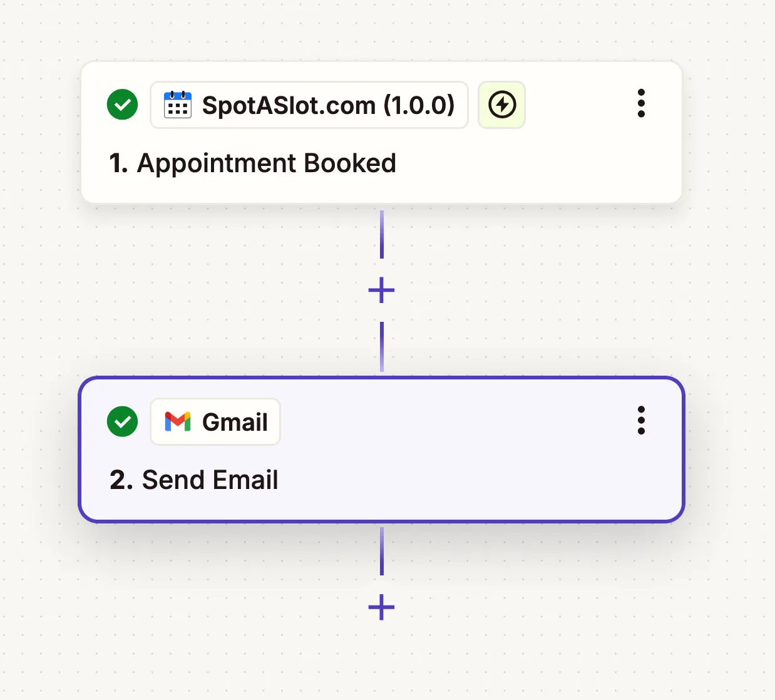Click the SpotASlot.com (1.0.0) app badge

[x=309, y=105]
